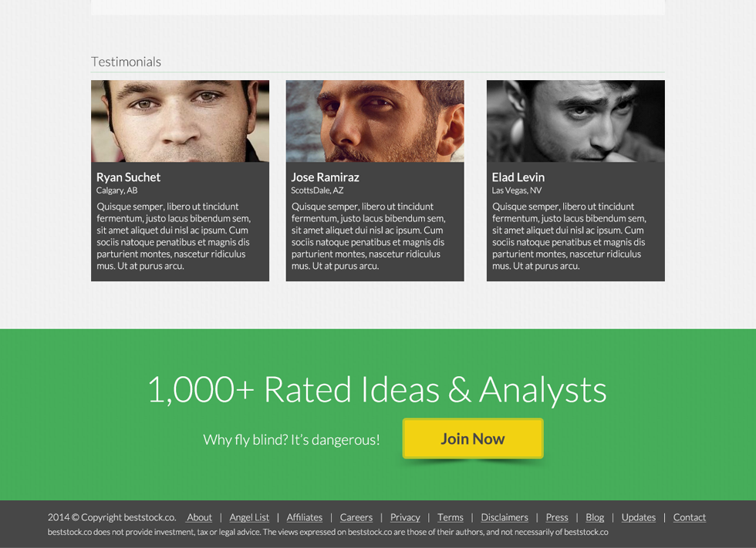Open the Blog link
756x548 pixels.
[x=595, y=517]
